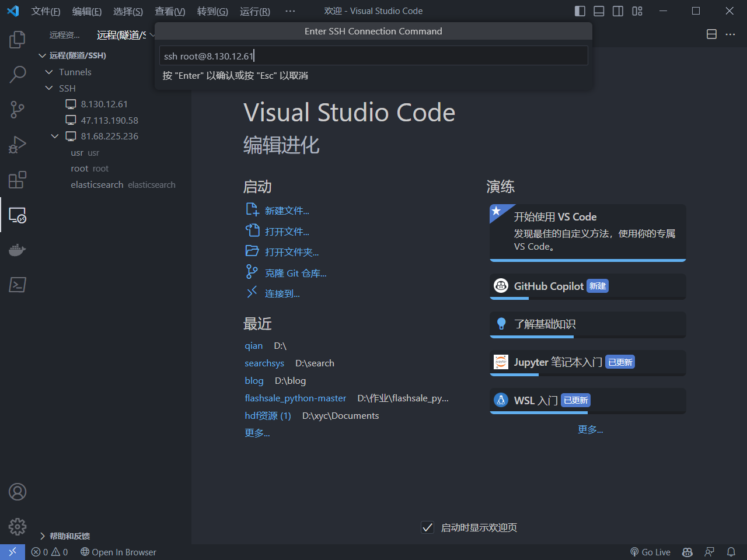Open the Extensions view
Image resolution: width=747 pixels, height=560 pixels.
[x=18, y=180]
